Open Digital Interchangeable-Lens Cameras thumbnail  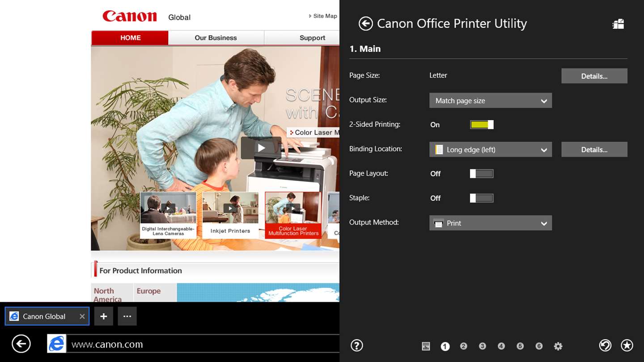coord(168,215)
